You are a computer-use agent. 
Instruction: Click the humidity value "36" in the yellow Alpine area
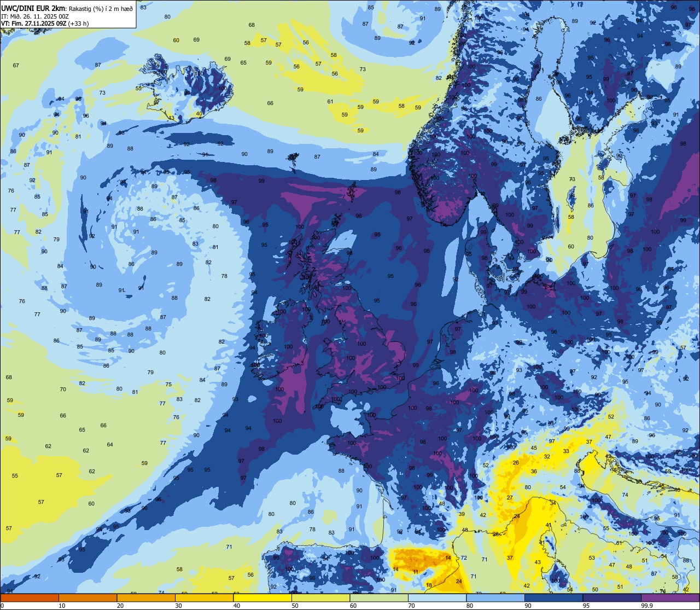[x=534, y=472]
